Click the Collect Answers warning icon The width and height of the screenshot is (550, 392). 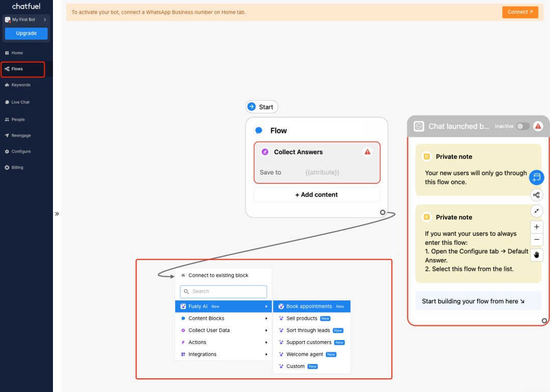(x=367, y=152)
